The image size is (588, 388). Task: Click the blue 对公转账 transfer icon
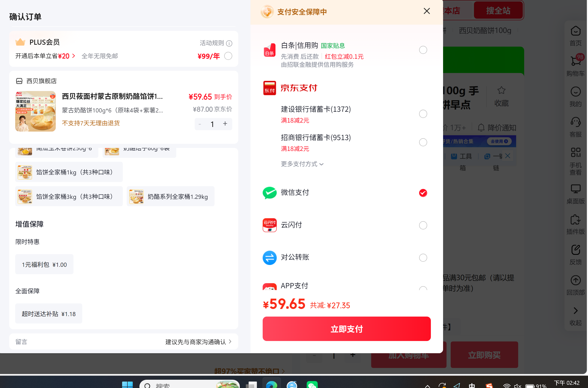(270, 258)
